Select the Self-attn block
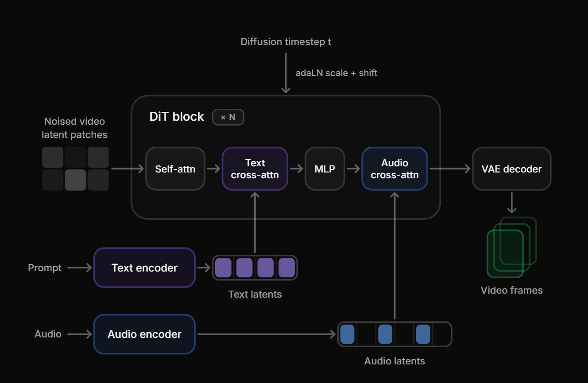 [175, 169]
